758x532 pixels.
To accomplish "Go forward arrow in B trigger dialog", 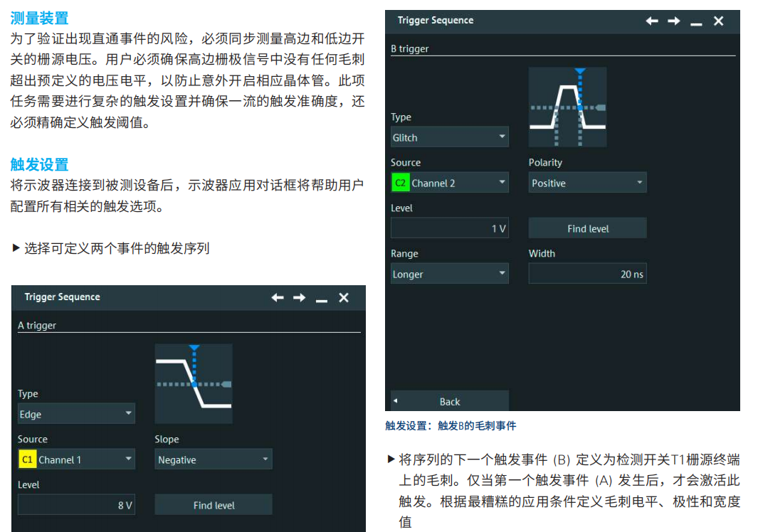I will point(674,21).
